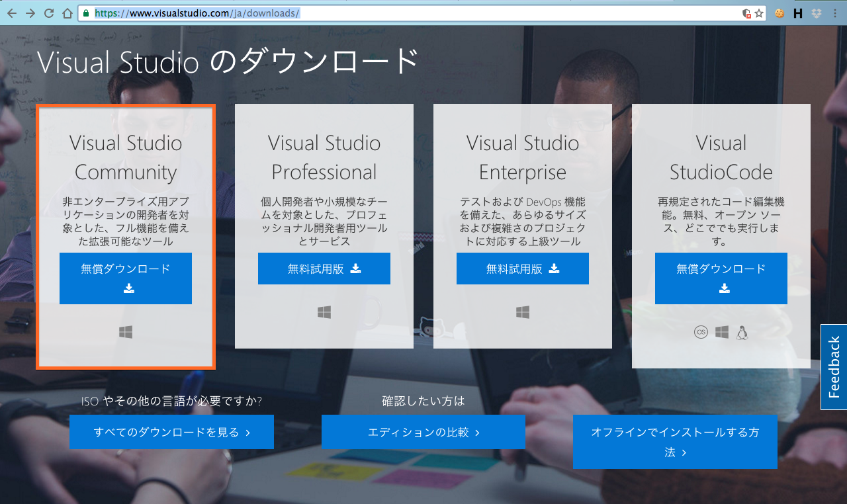Click the text ISO やその他の言語が必要ですか?
This screenshot has height=504, width=847.
[x=172, y=401]
